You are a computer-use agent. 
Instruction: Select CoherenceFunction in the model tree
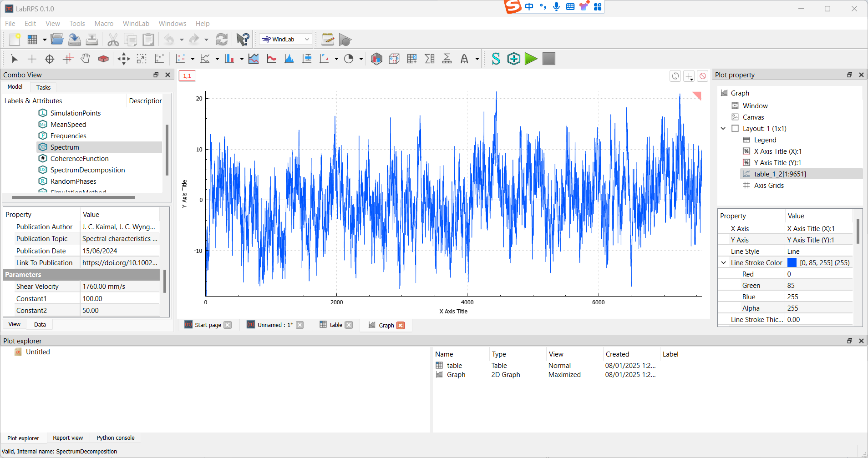point(79,159)
